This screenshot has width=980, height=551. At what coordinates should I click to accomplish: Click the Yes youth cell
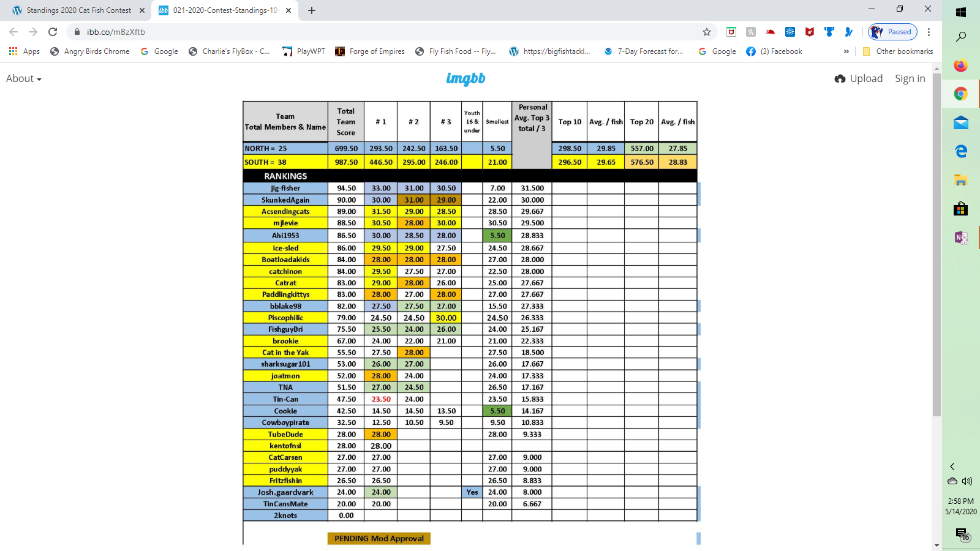click(472, 492)
